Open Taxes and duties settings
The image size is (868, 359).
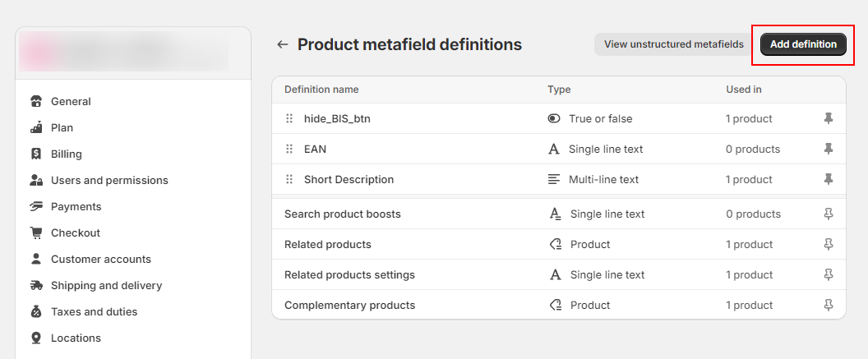pyautogui.click(x=94, y=311)
